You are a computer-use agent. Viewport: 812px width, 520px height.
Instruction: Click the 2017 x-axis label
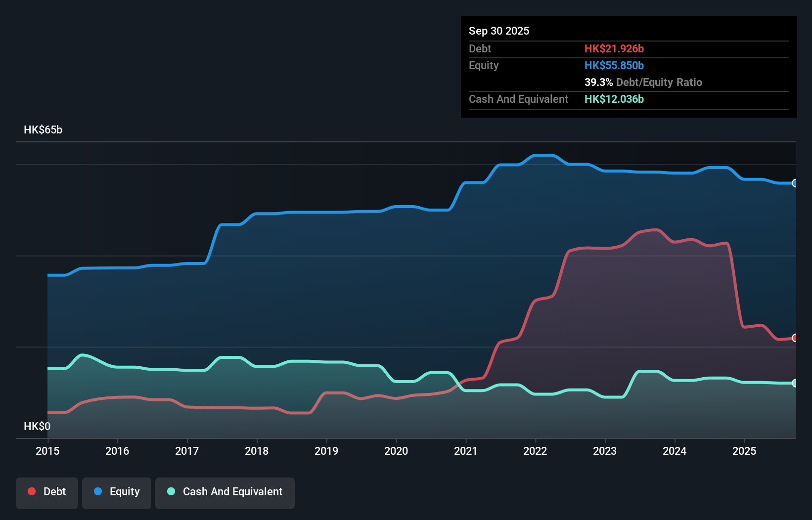point(187,451)
